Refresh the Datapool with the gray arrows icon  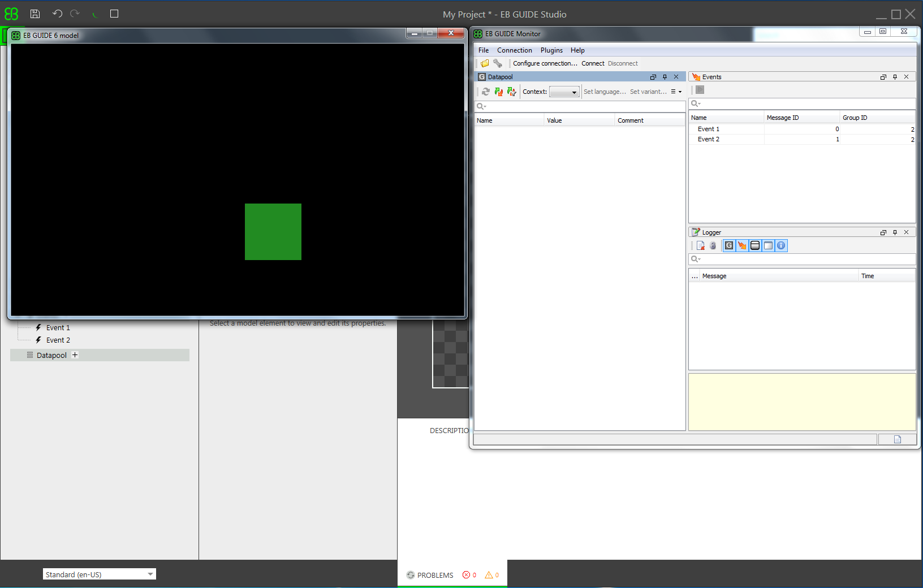[486, 92]
